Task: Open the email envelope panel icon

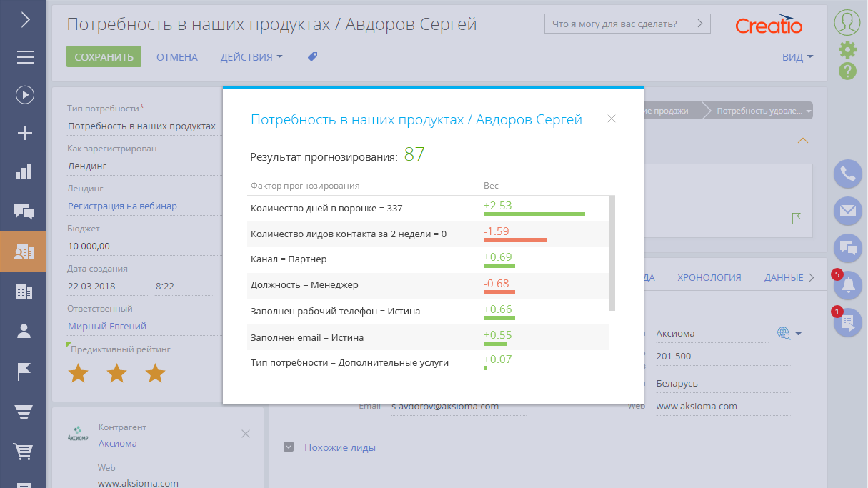Action: tap(848, 211)
